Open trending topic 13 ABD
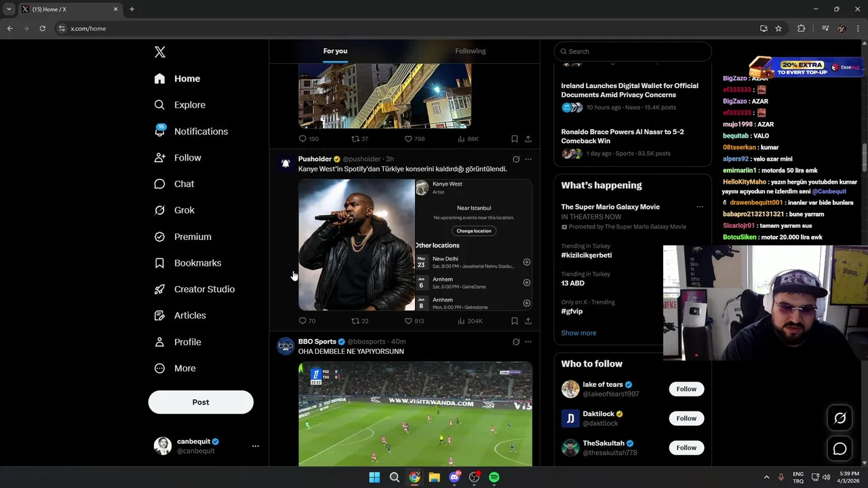Image resolution: width=868 pixels, height=488 pixels. 572,283
